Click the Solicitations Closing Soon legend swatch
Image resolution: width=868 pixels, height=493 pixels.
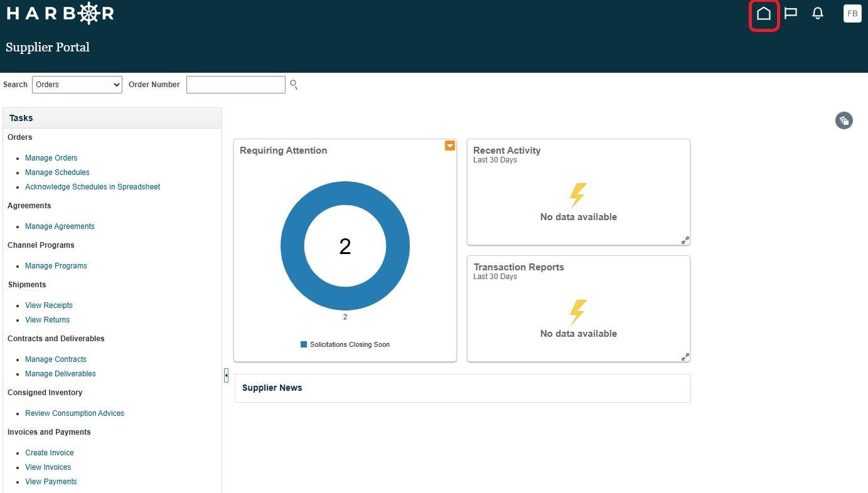(x=304, y=344)
